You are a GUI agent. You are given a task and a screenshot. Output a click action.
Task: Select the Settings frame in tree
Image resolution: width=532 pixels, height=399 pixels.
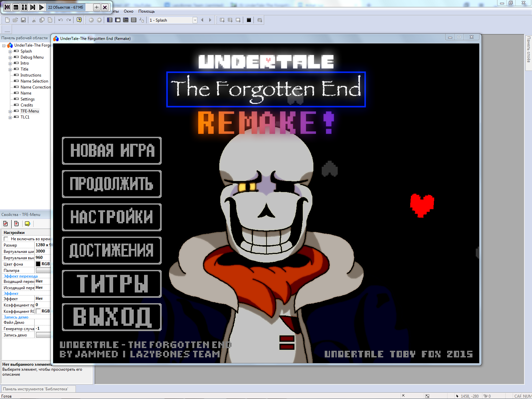[x=28, y=99]
